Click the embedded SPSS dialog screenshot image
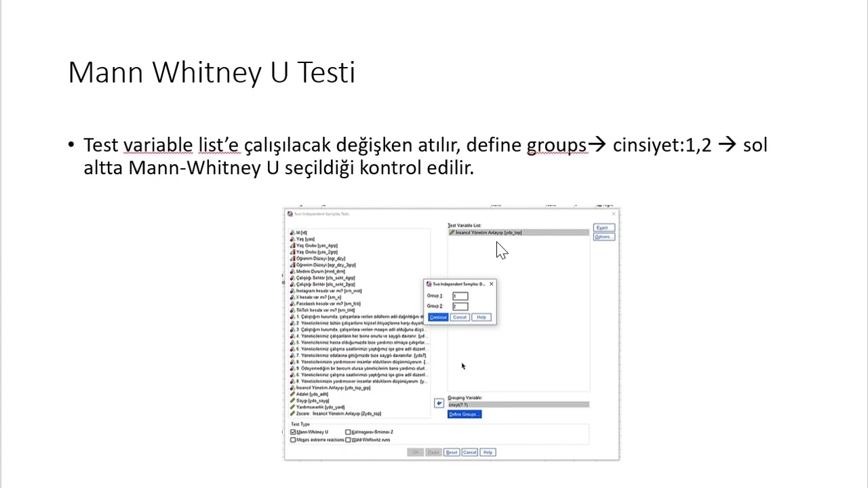Viewport: 868px width, 488px height. [x=451, y=335]
